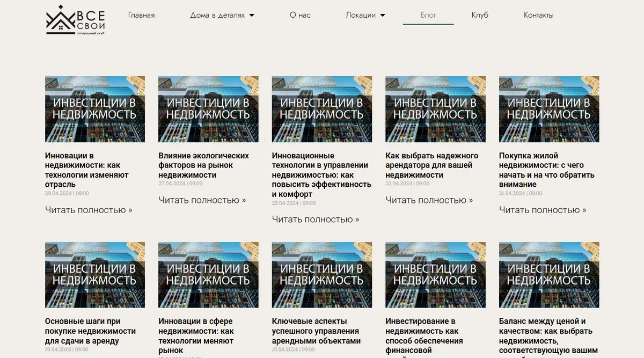644x358 pixels.
Task: Open article Инновационные технологии в управлении недвижимостью
Action: click(321, 175)
